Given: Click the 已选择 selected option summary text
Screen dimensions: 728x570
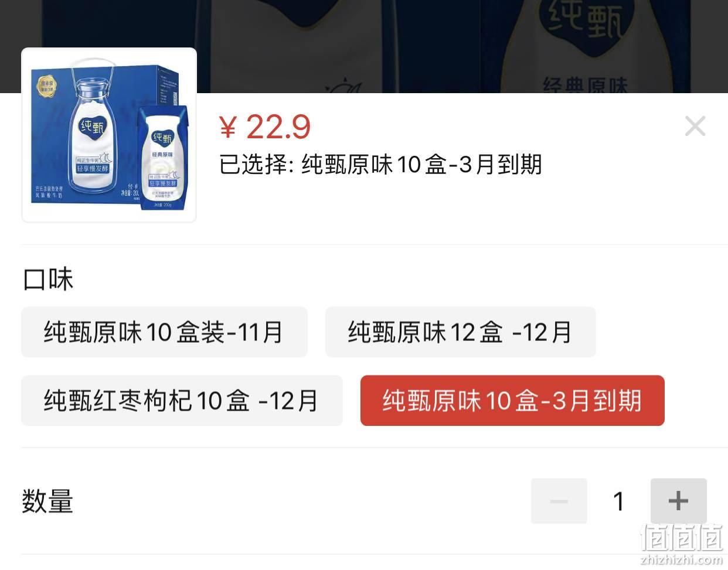Looking at the screenshot, I should click(380, 165).
